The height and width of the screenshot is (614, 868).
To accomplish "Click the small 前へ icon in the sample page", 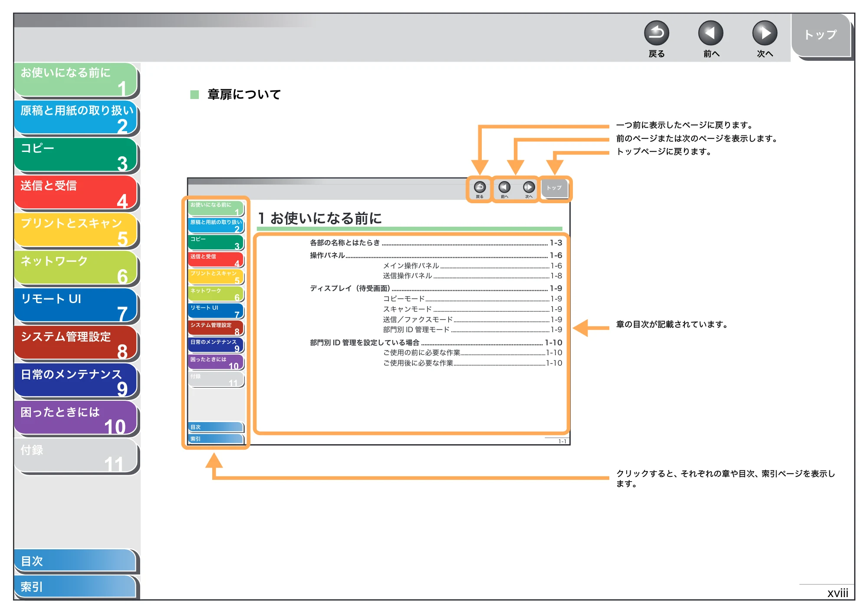I will [x=504, y=187].
